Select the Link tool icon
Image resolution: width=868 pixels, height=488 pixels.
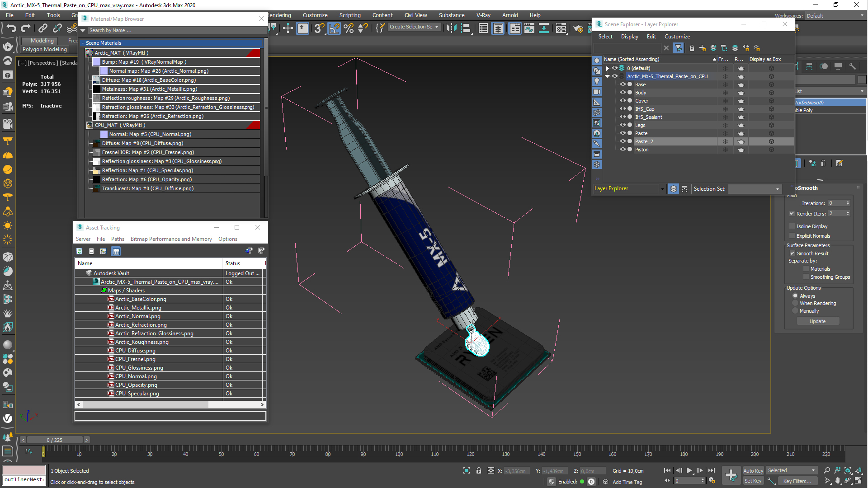coord(42,28)
